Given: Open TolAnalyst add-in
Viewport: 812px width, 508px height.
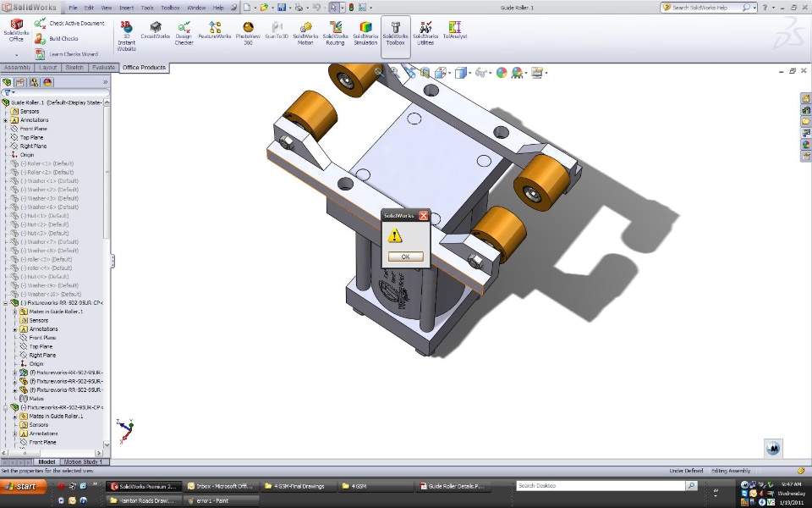Looking at the screenshot, I should pos(455,30).
